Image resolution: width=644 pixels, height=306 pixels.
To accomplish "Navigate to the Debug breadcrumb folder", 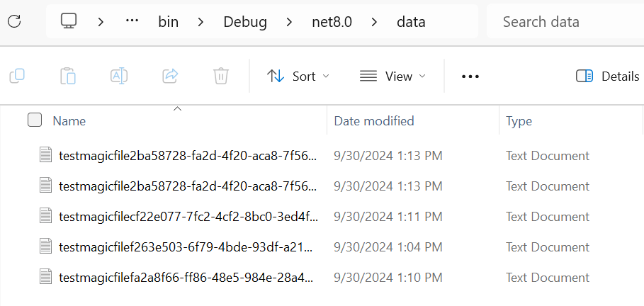I will (x=245, y=22).
